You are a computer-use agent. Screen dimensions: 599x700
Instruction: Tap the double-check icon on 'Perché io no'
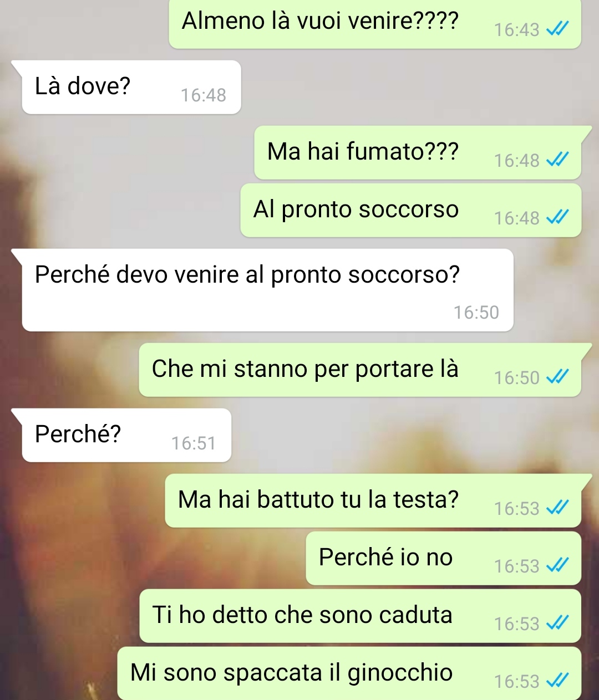557,566
